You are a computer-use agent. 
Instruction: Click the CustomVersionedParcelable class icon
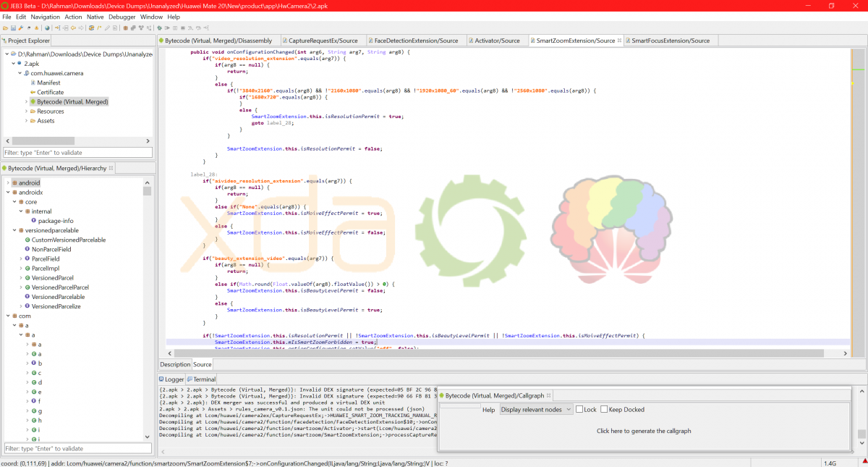[27, 240]
